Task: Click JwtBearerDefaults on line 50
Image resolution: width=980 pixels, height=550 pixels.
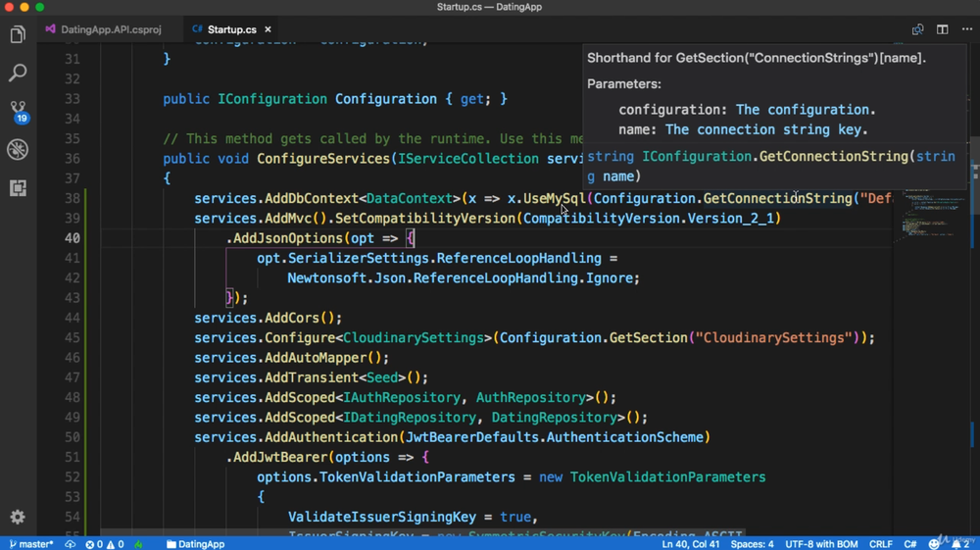Action: [x=472, y=437]
